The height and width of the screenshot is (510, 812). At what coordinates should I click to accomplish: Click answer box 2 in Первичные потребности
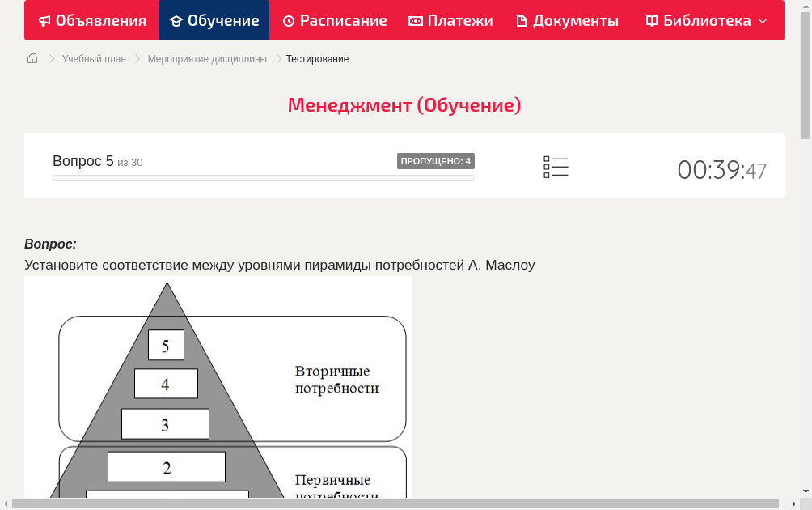166,465
